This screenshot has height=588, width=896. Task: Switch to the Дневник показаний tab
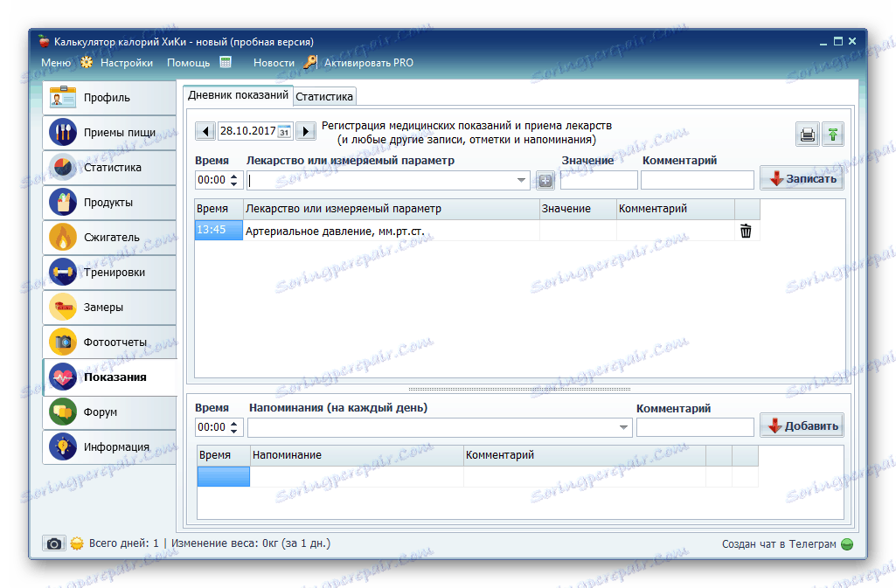(238, 95)
